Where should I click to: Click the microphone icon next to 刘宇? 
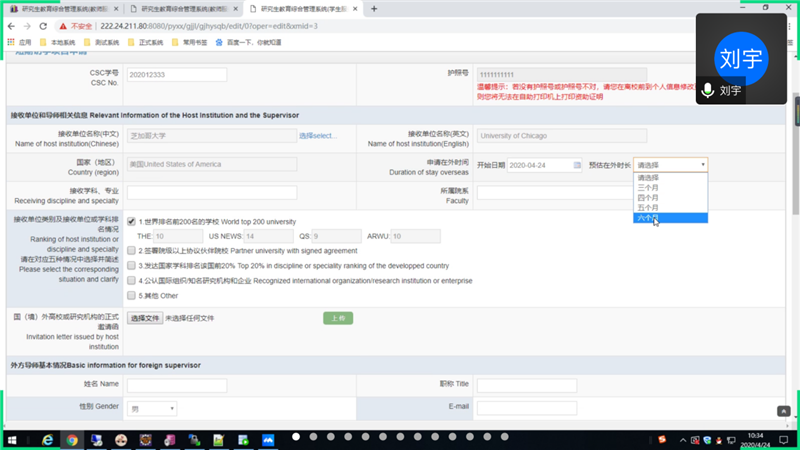tap(708, 90)
